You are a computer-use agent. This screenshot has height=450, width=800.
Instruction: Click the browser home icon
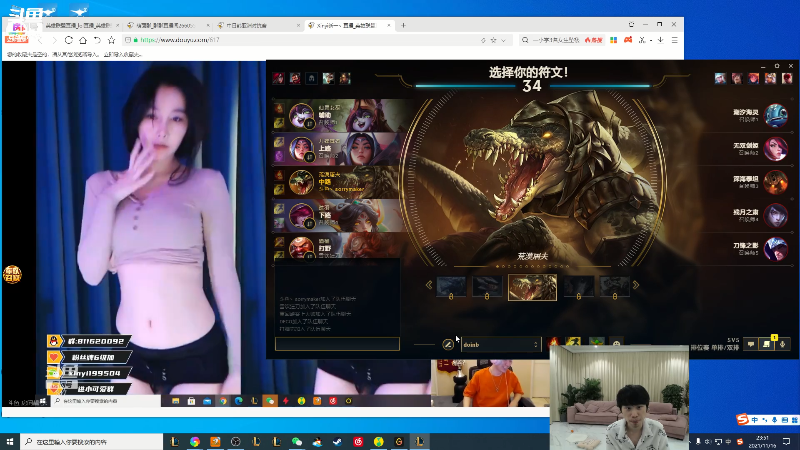83,40
